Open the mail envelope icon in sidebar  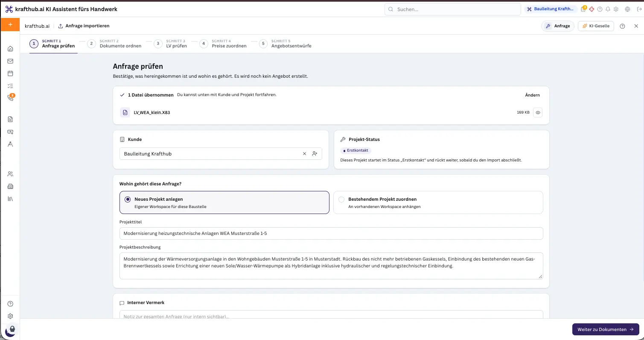tap(10, 61)
